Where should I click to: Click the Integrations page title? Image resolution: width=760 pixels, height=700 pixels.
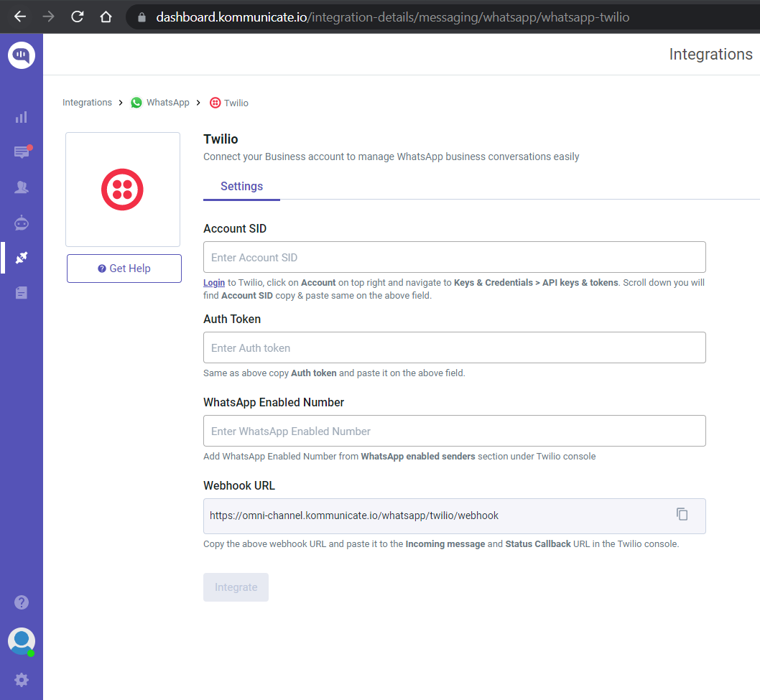[710, 55]
